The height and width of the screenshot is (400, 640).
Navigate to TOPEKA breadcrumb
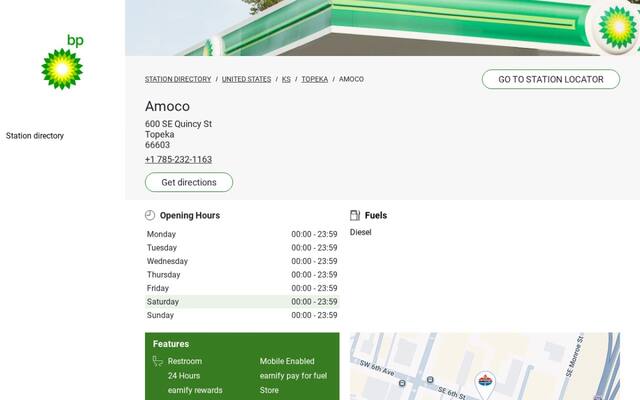click(x=315, y=79)
